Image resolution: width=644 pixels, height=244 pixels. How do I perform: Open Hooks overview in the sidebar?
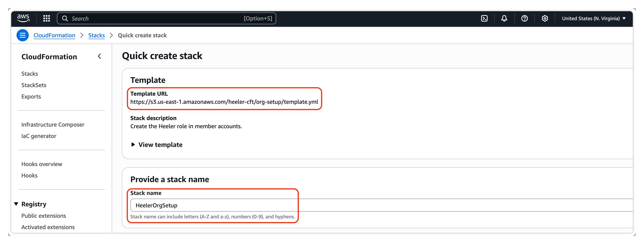click(42, 164)
